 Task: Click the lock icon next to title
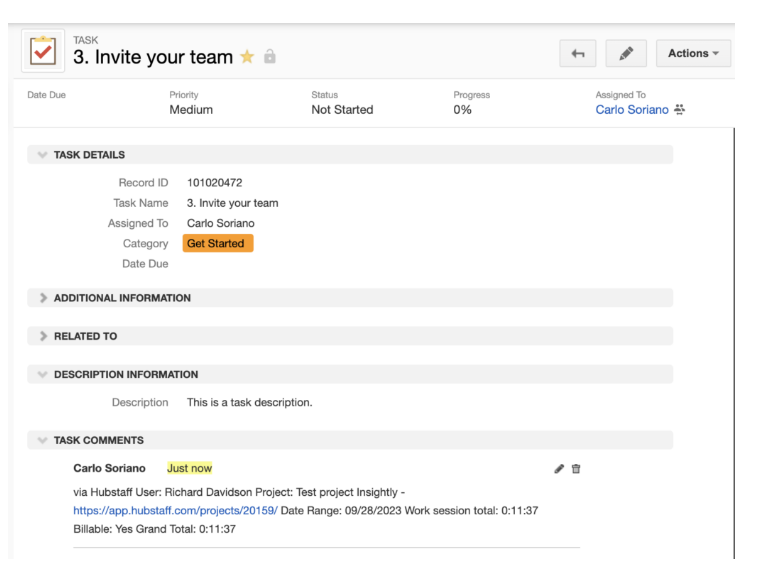(x=268, y=59)
